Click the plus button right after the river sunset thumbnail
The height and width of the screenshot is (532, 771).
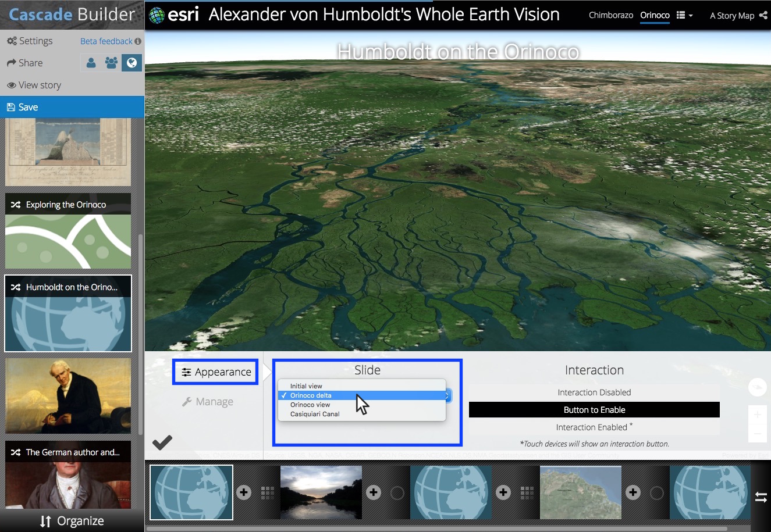point(374,492)
